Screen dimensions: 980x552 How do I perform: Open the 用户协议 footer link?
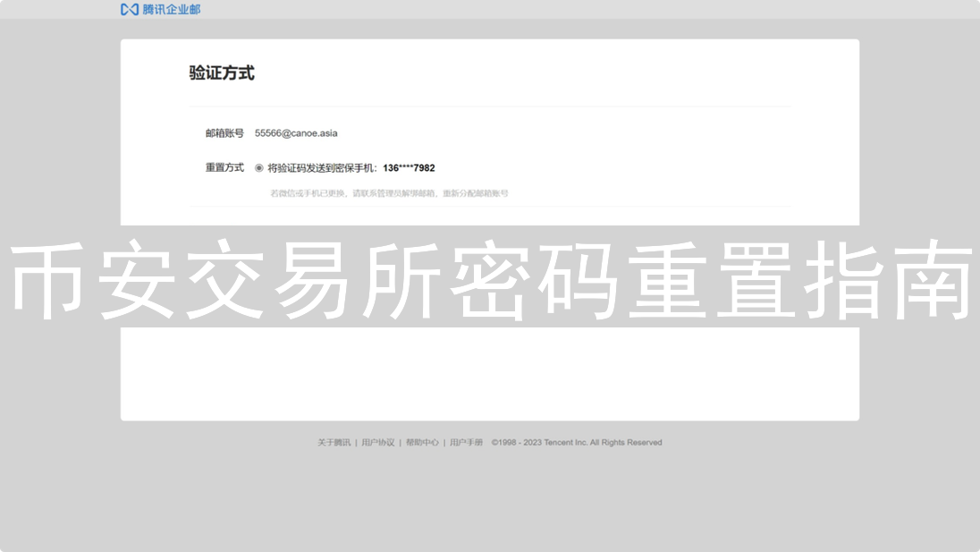coord(378,443)
